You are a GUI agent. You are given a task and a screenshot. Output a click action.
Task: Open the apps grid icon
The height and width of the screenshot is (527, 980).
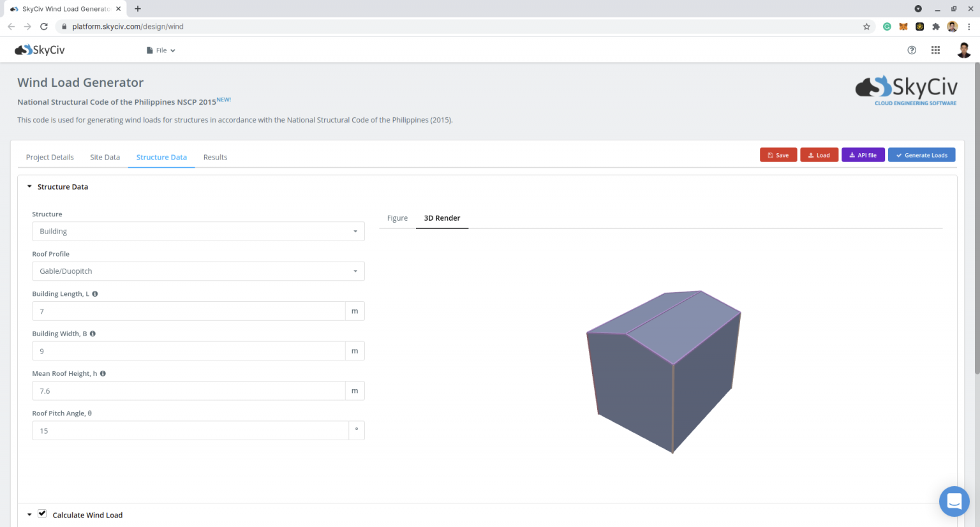coord(935,50)
